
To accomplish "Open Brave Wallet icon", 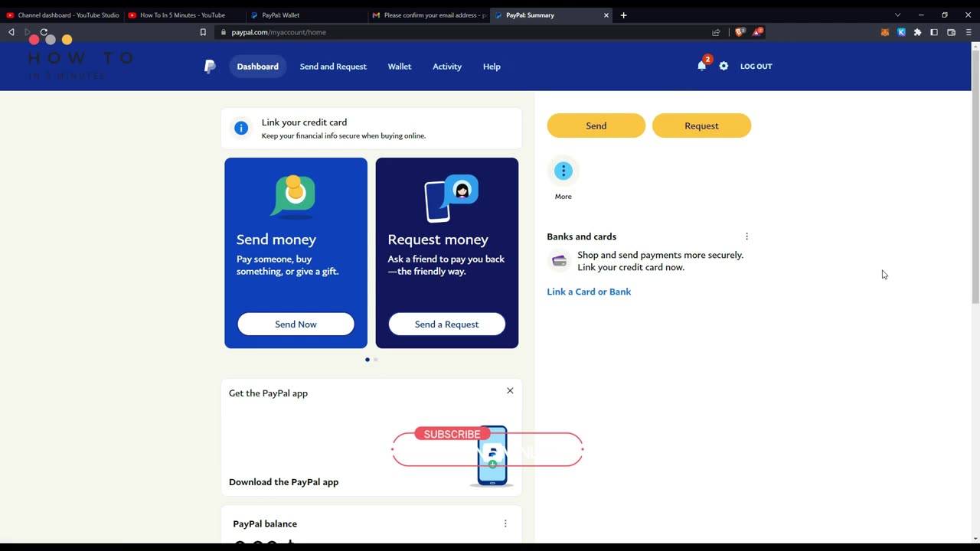I will [x=951, y=32].
